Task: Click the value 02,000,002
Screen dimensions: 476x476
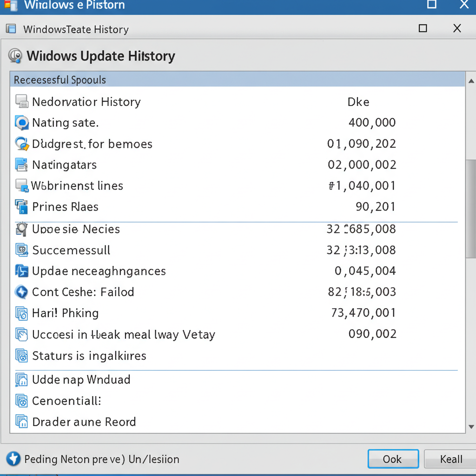Action: (x=362, y=165)
